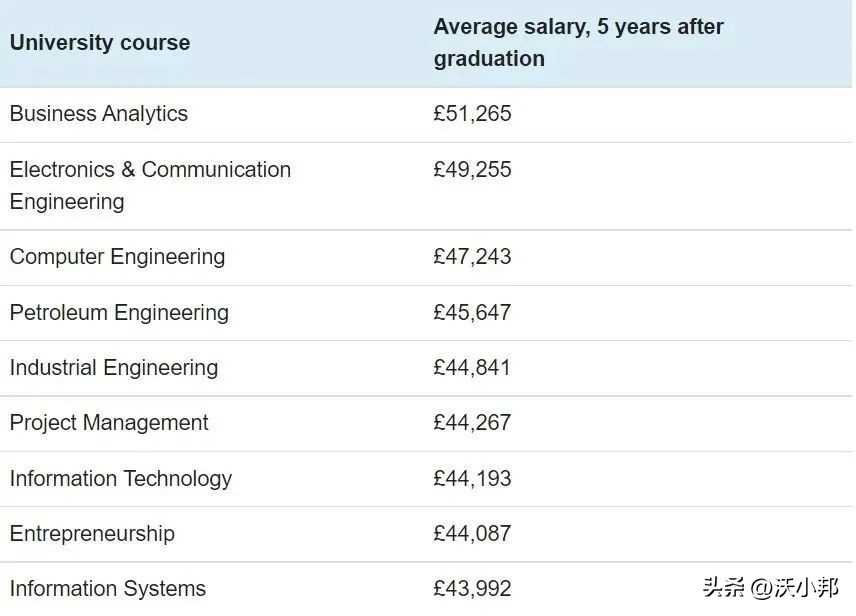Select the Information Systems course cell
This screenshot has height=616, width=856.
coord(108,589)
